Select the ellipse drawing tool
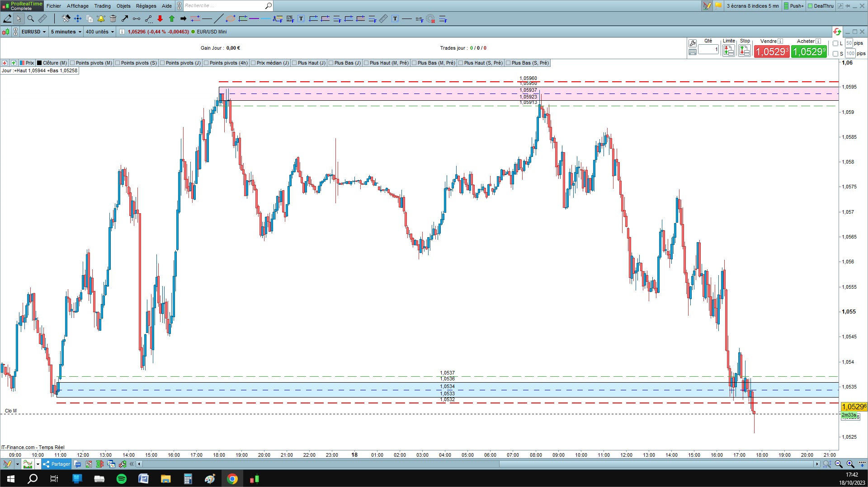The height and width of the screenshot is (487, 868). pos(231,19)
